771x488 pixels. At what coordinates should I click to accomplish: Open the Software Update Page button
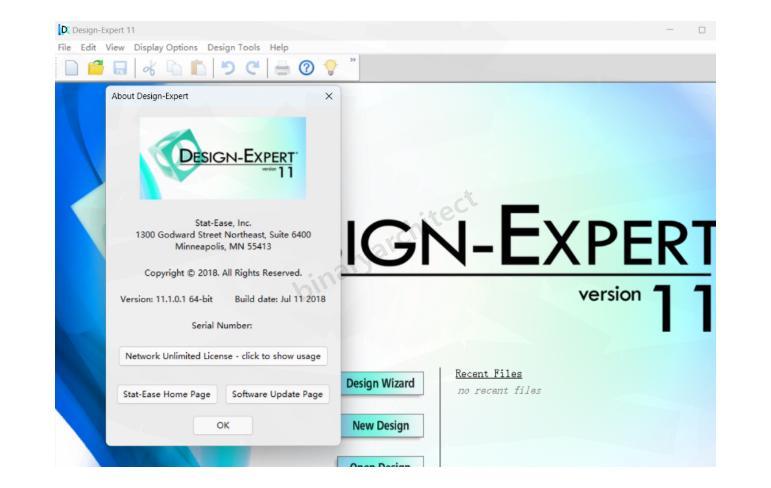[x=277, y=395]
